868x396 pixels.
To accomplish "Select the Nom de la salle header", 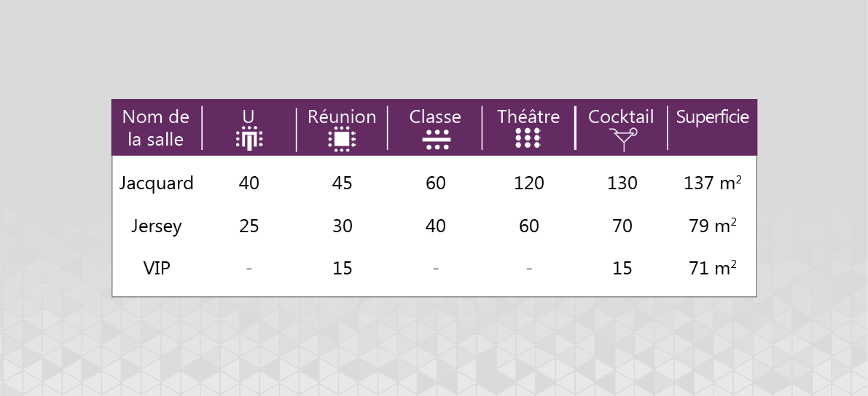I will coord(156,127).
